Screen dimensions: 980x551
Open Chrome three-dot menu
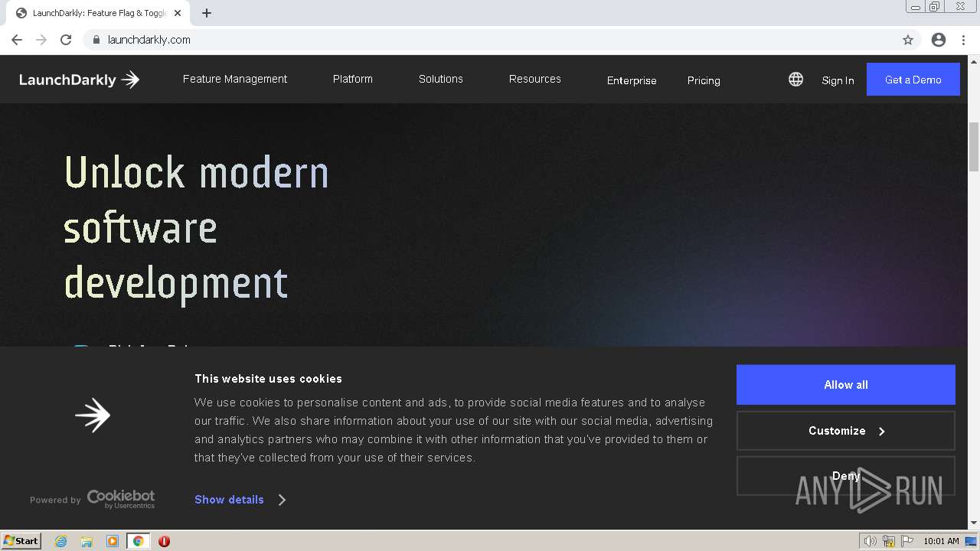pos(962,40)
